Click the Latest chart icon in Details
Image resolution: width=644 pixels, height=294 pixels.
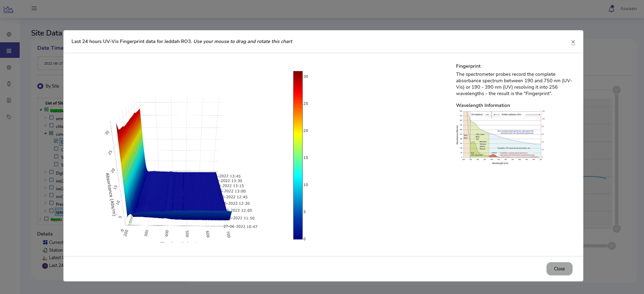click(x=45, y=258)
